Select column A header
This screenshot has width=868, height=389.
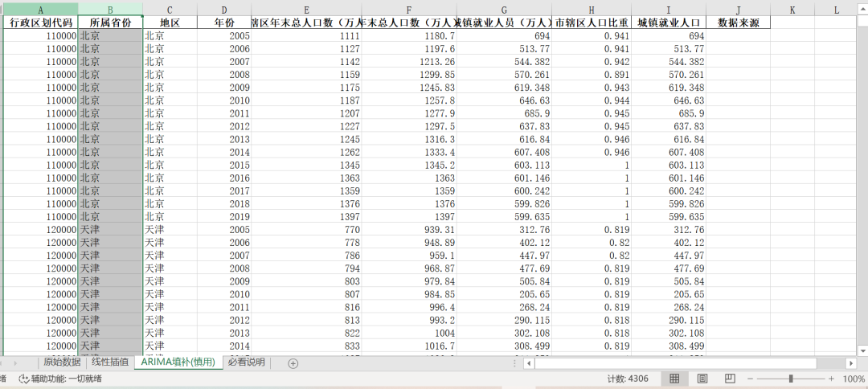tap(40, 10)
